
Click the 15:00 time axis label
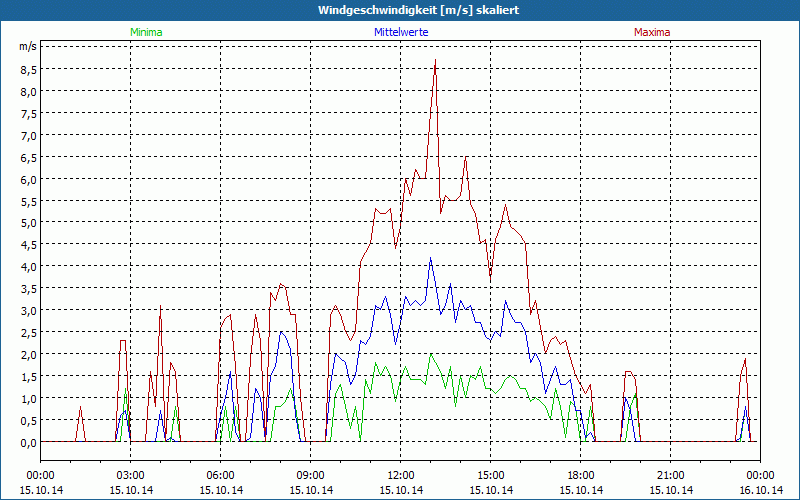pyautogui.click(x=490, y=476)
